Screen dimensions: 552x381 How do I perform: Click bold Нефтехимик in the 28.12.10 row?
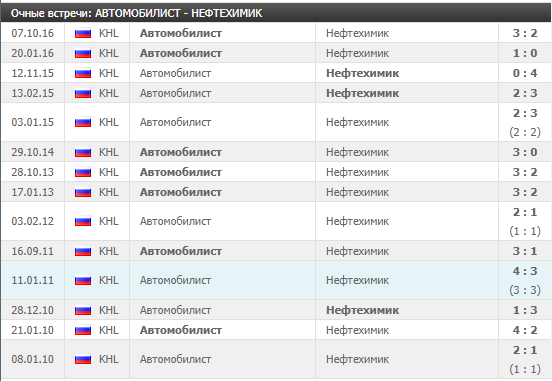(363, 310)
